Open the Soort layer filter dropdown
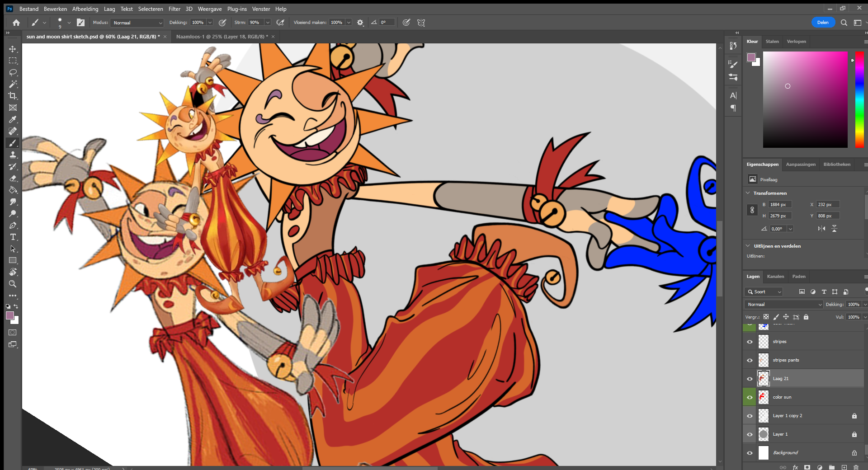This screenshot has width=868, height=470. pos(764,292)
